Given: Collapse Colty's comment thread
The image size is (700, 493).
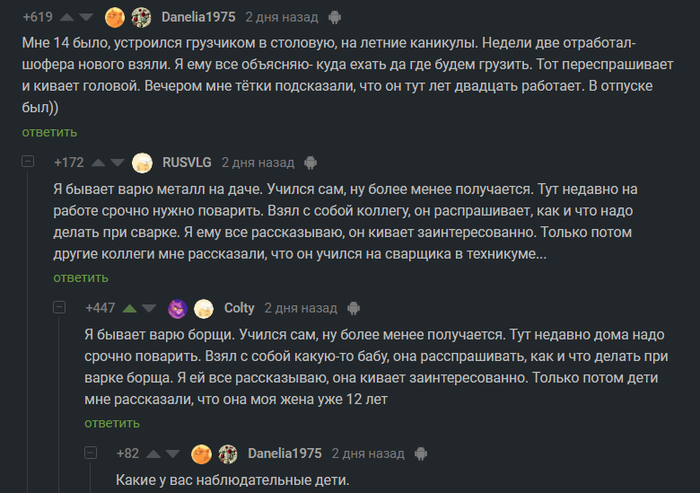Looking at the screenshot, I should coord(59,308).
